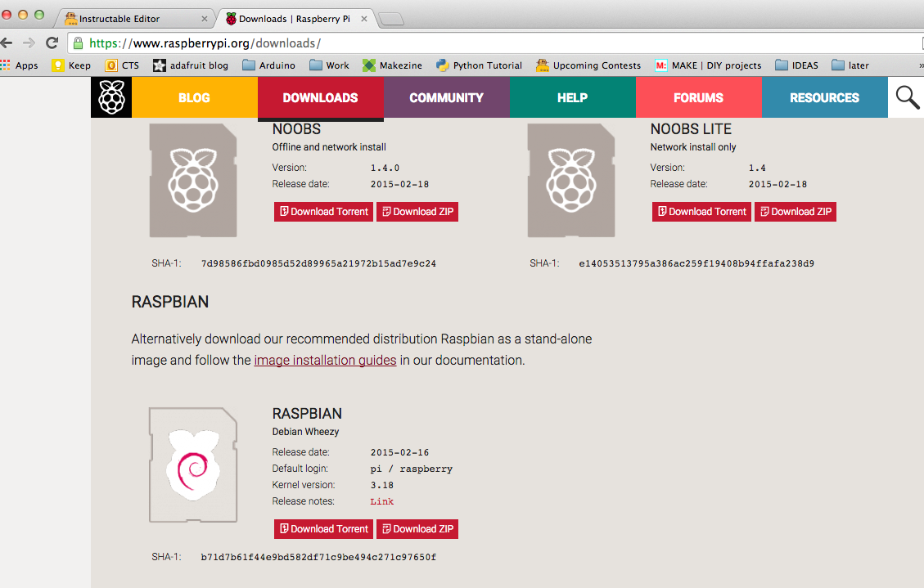This screenshot has width=924, height=588.
Task: Click the 'Offline and network install' text
Action: coord(329,147)
